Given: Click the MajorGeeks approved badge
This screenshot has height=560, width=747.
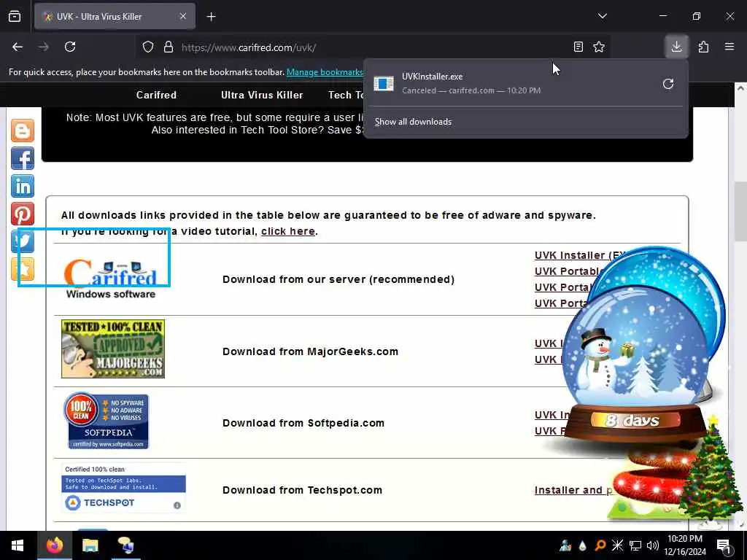Looking at the screenshot, I should point(113,349).
